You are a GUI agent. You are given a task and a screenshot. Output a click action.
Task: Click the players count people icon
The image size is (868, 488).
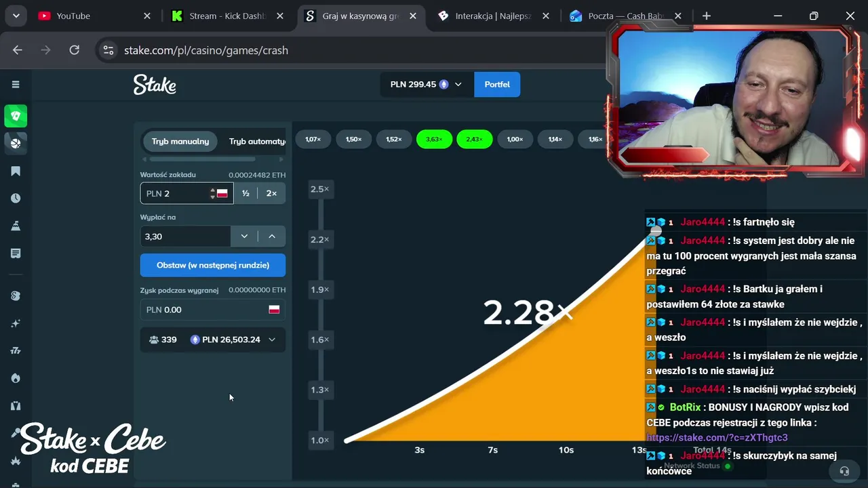tap(154, 340)
